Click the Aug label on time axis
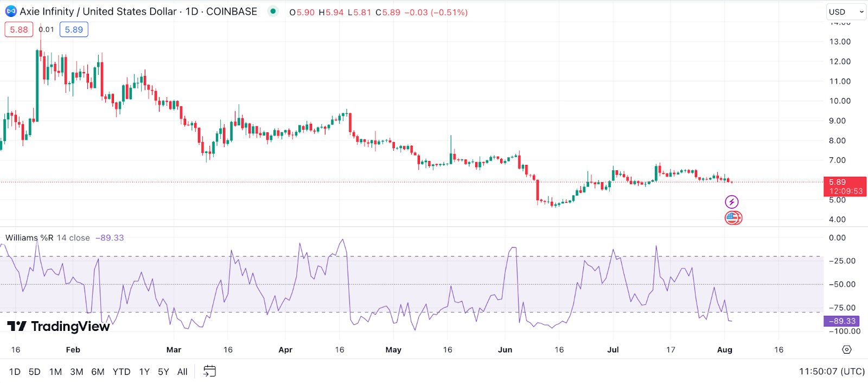The height and width of the screenshot is (383, 868). coord(725,350)
